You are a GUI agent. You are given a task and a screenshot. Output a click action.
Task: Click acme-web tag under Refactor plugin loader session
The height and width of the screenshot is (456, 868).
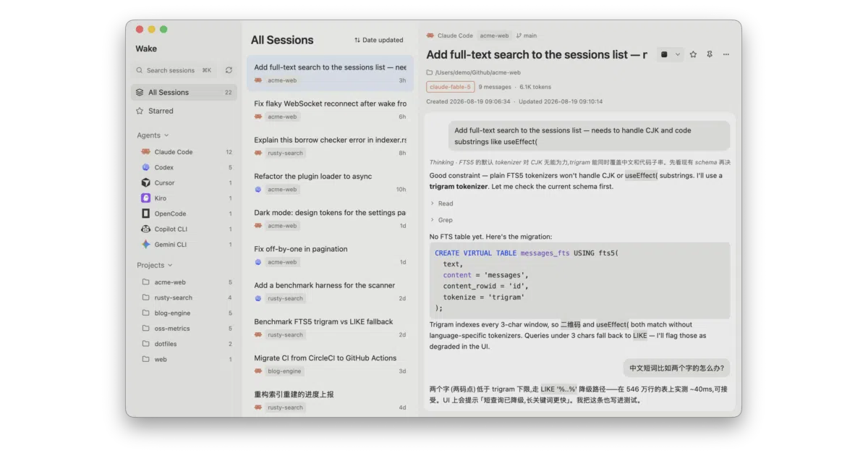point(282,190)
